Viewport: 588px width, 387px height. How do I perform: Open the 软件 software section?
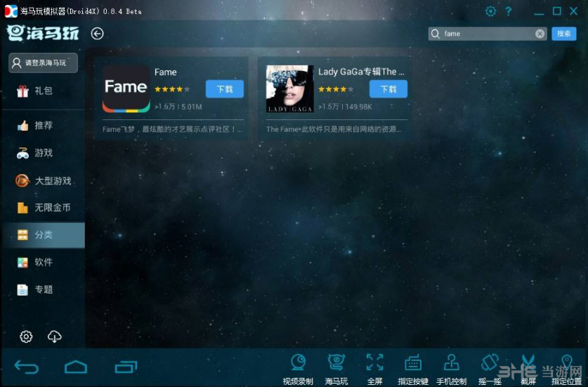click(x=43, y=262)
